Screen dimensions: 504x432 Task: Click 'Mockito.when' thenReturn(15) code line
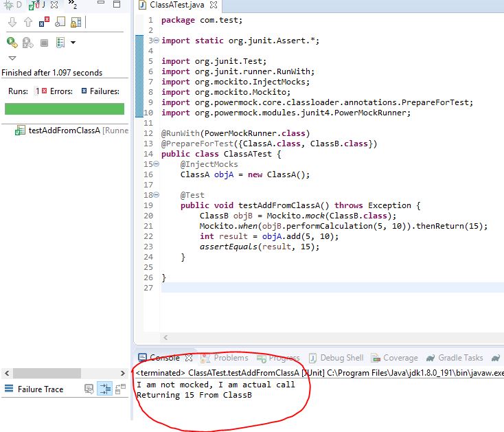(x=343, y=226)
